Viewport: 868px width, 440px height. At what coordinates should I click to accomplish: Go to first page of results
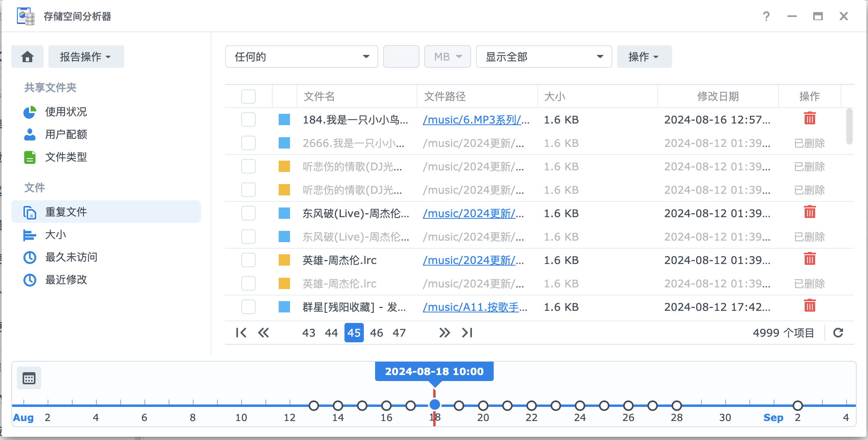coord(241,333)
